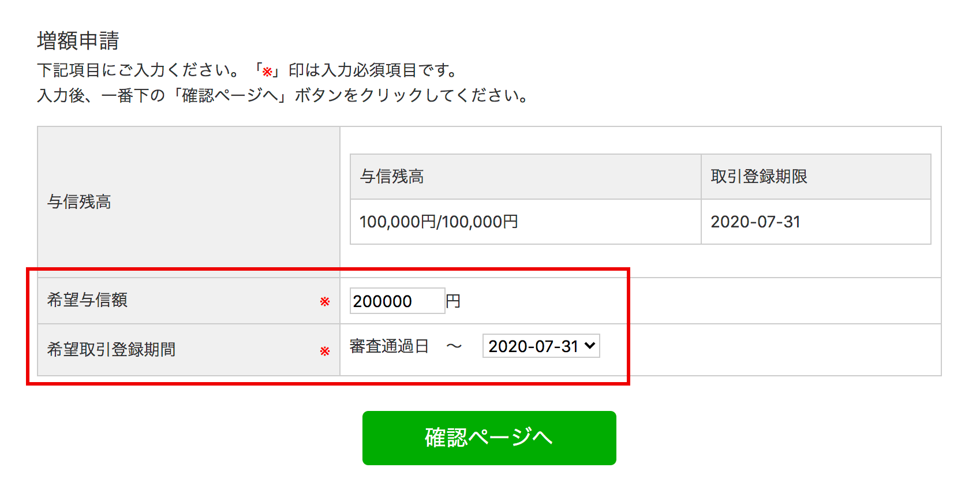Image resolution: width=980 pixels, height=501 pixels.
Task: Click the red ※ symbol in the instructions
Action: (x=267, y=72)
